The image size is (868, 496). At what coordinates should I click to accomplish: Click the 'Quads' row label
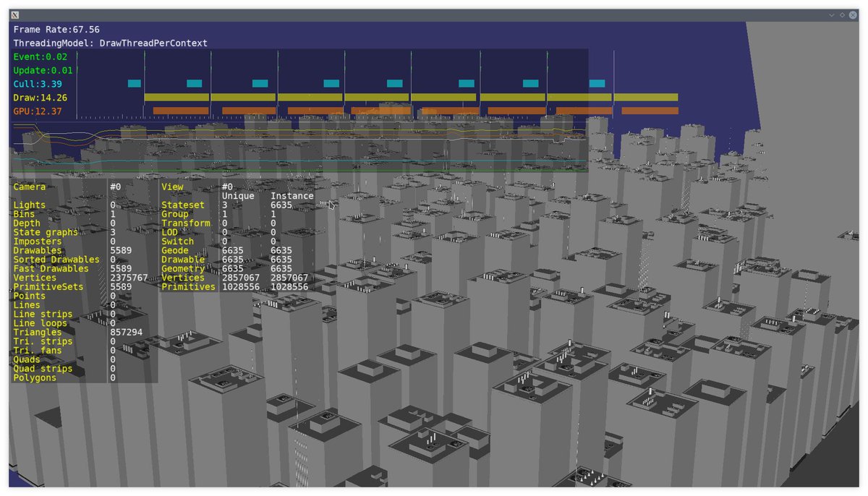[x=27, y=359]
